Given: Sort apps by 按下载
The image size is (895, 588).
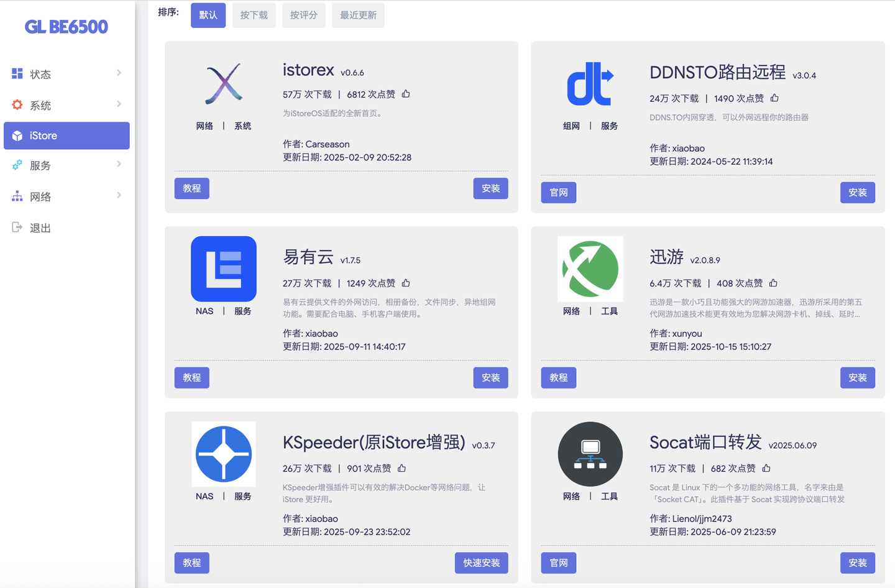Looking at the screenshot, I should [254, 15].
